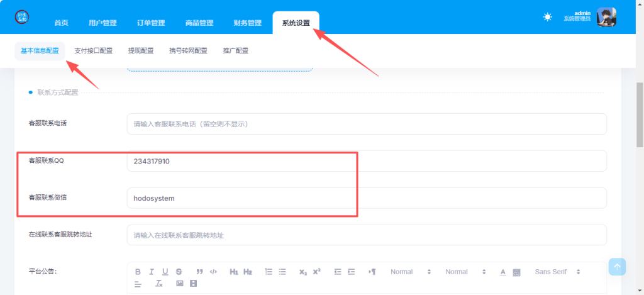Open the 订单管理 nav tab
644x295 pixels.
coord(151,23)
